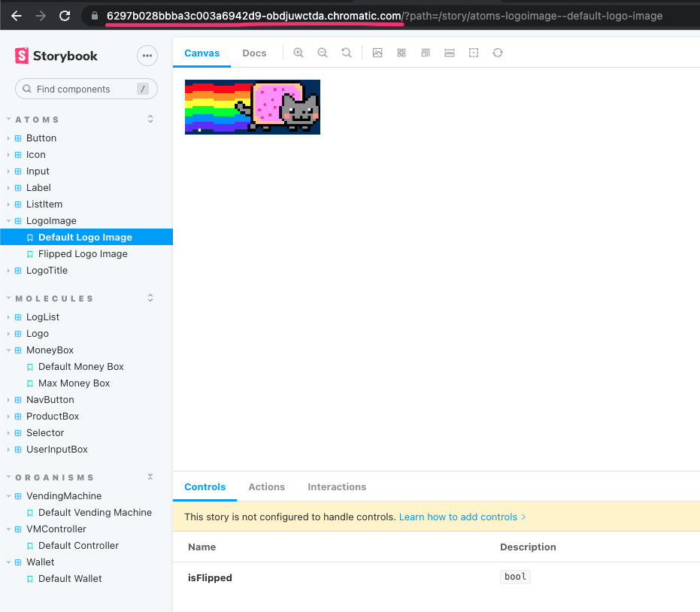The height and width of the screenshot is (612, 700).
Task: Click the isFlipped control name
Action: (210, 577)
